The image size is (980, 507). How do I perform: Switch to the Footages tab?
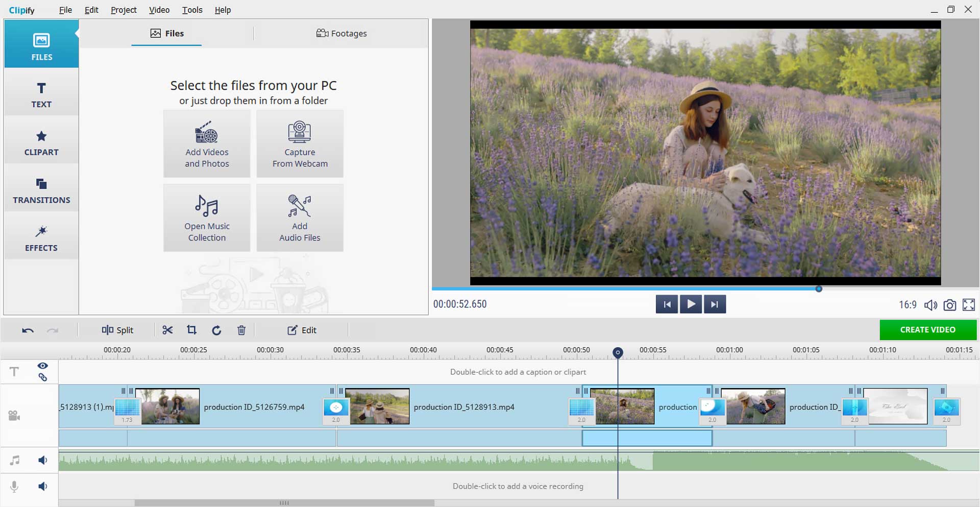point(341,33)
